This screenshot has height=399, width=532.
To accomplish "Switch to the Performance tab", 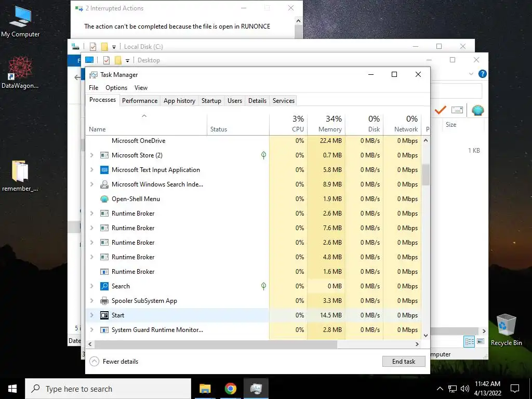I will click(140, 101).
